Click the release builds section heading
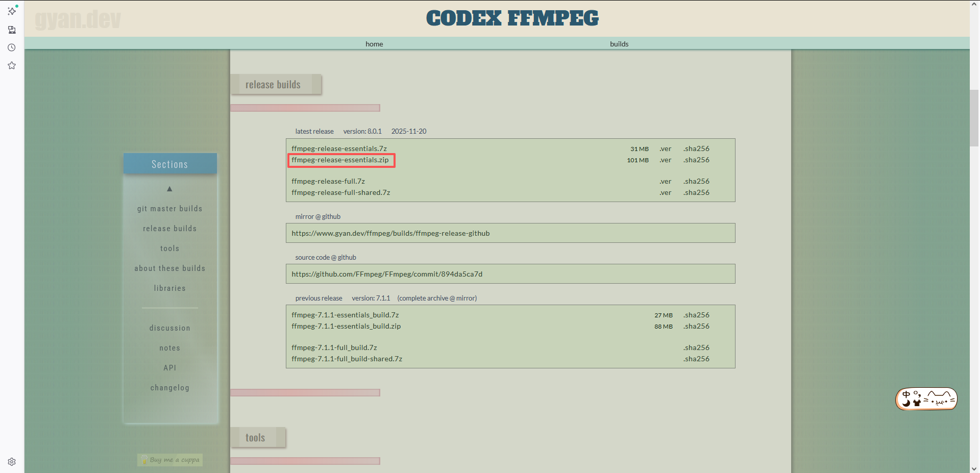 [276, 84]
